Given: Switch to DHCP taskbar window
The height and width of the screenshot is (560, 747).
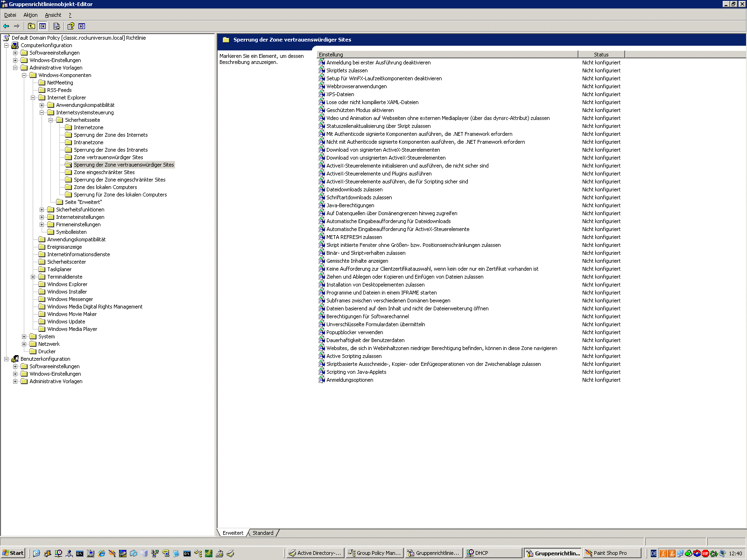Looking at the screenshot, I should 493,553.
